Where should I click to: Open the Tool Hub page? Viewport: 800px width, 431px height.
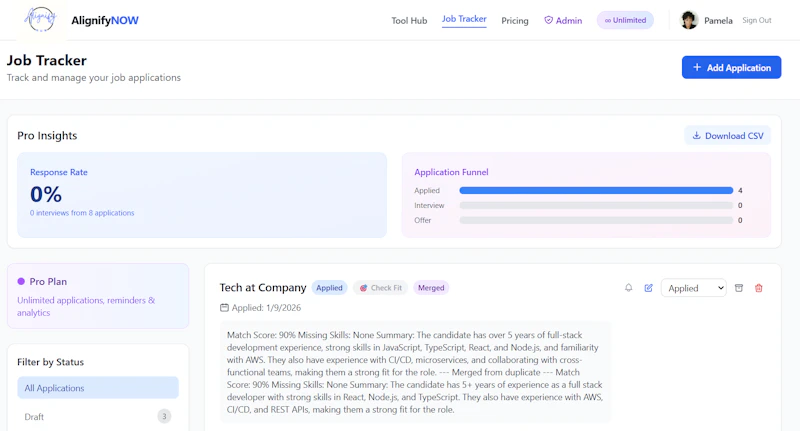409,20
